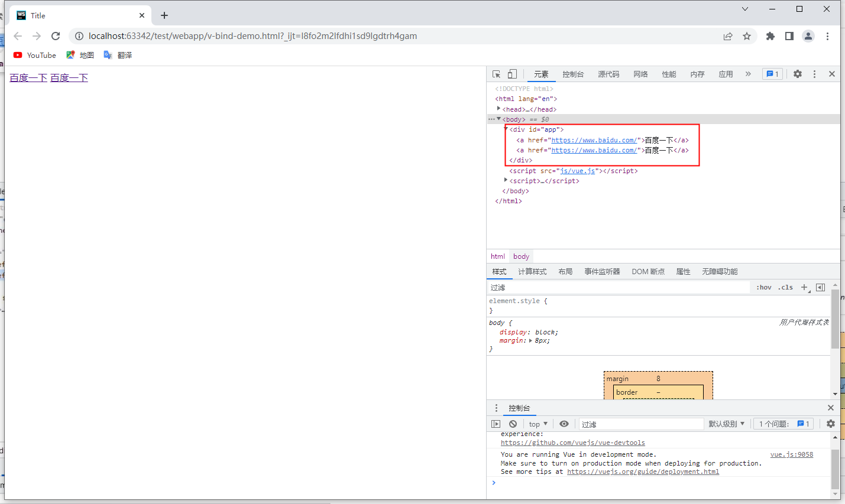This screenshot has width=845, height=504.
Task: Switch to the 元素 DevTools tab
Action: click(541, 74)
